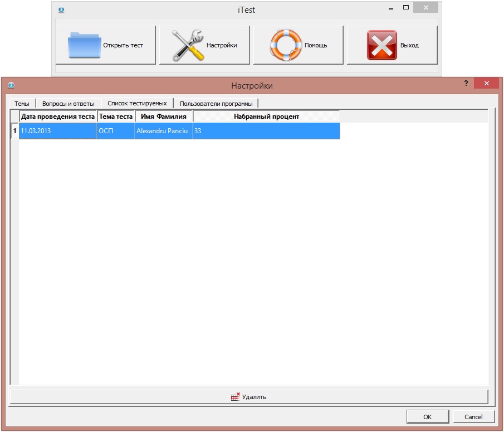
Task: Click the Настройки dialog title icon
Action: click(x=11, y=85)
